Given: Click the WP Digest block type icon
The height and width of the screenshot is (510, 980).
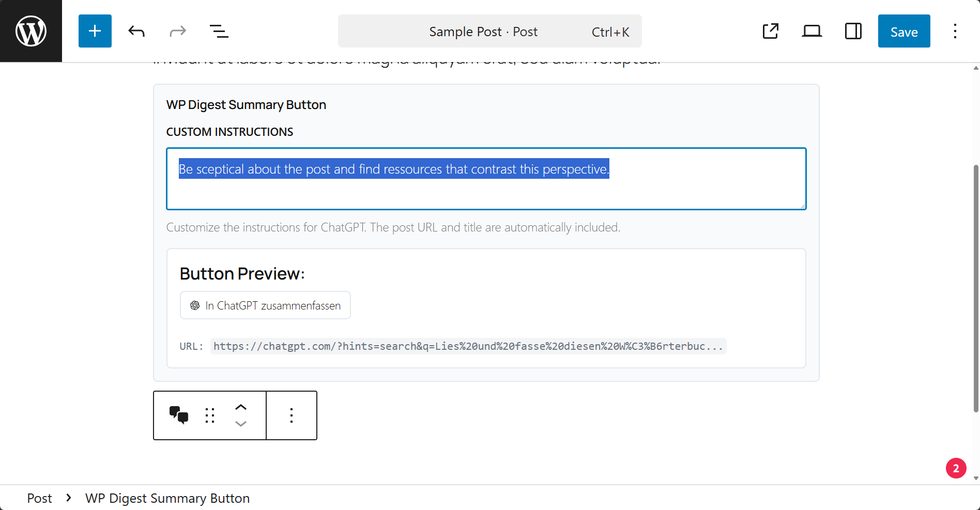Looking at the screenshot, I should coord(179,415).
